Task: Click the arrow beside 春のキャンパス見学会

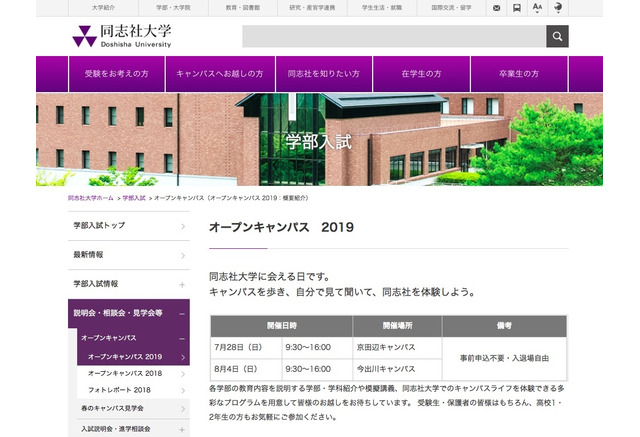Action: click(183, 409)
